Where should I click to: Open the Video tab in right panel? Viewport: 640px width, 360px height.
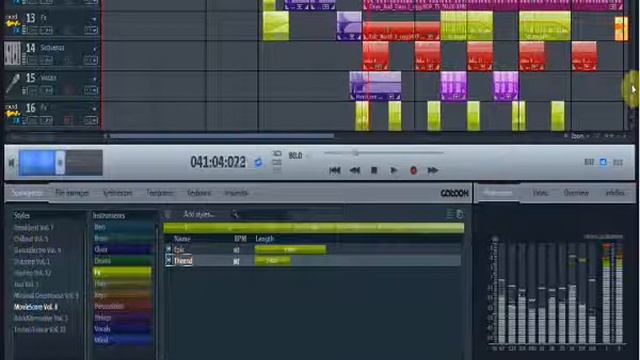click(540, 193)
